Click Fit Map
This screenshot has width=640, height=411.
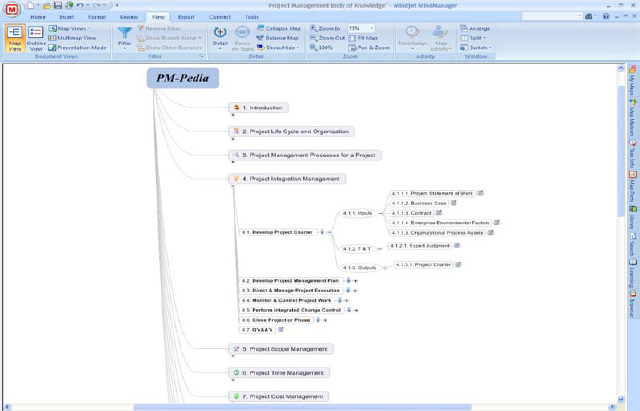click(x=363, y=38)
